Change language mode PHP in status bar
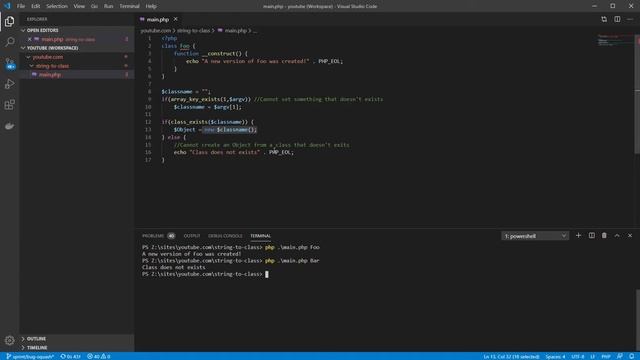640x360 pixels. coord(606,356)
